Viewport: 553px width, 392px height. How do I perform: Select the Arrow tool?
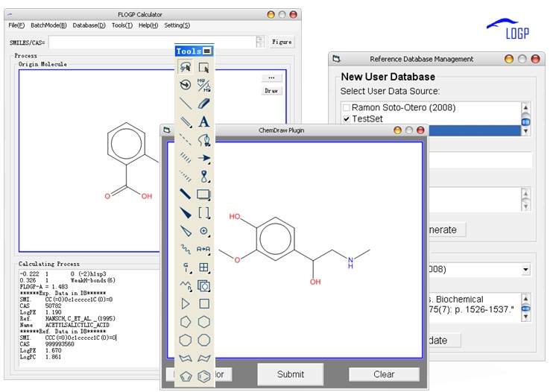click(x=204, y=158)
